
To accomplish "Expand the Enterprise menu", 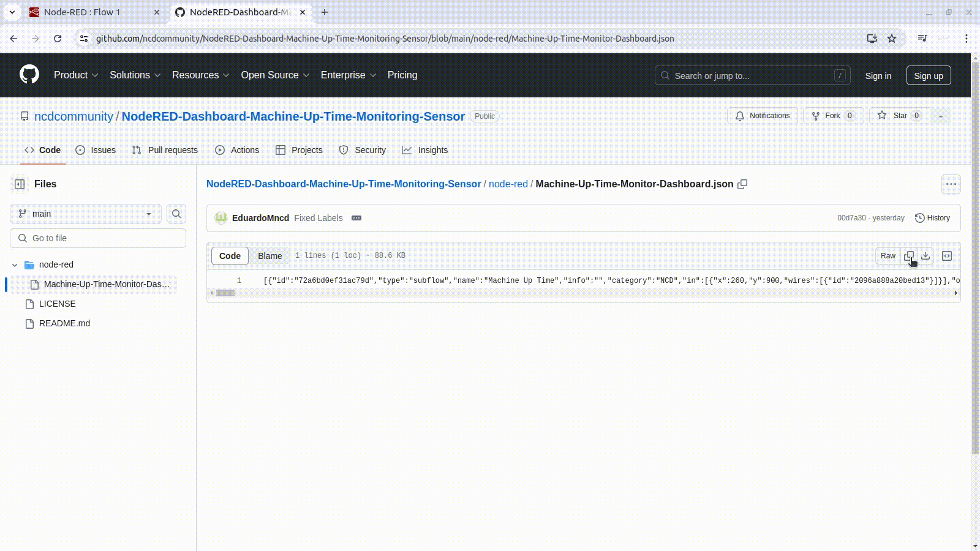I will 348,75.
